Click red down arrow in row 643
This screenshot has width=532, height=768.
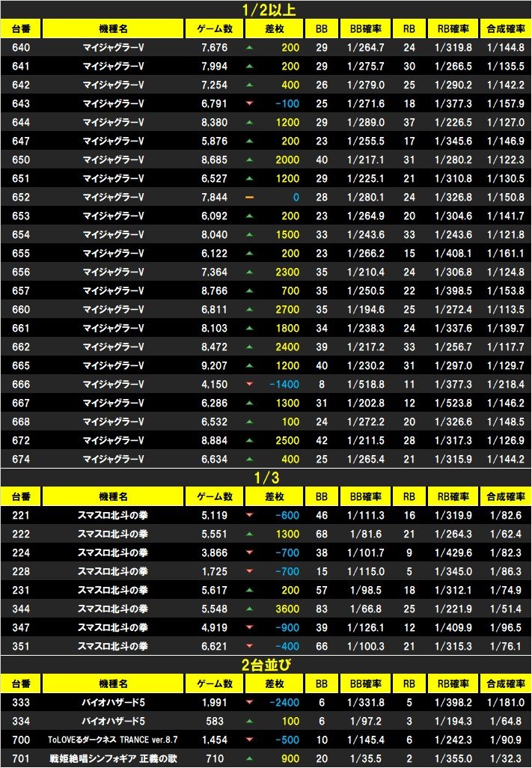[250, 103]
